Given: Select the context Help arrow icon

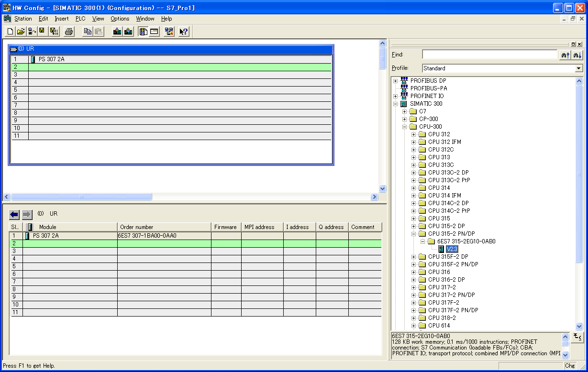Looking at the screenshot, I should 183,31.
